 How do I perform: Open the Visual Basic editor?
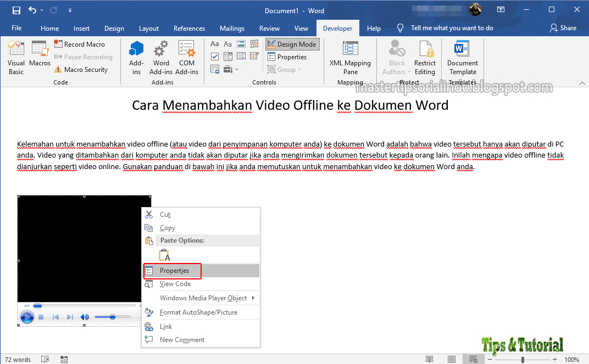pyautogui.click(x=16, y=58)
